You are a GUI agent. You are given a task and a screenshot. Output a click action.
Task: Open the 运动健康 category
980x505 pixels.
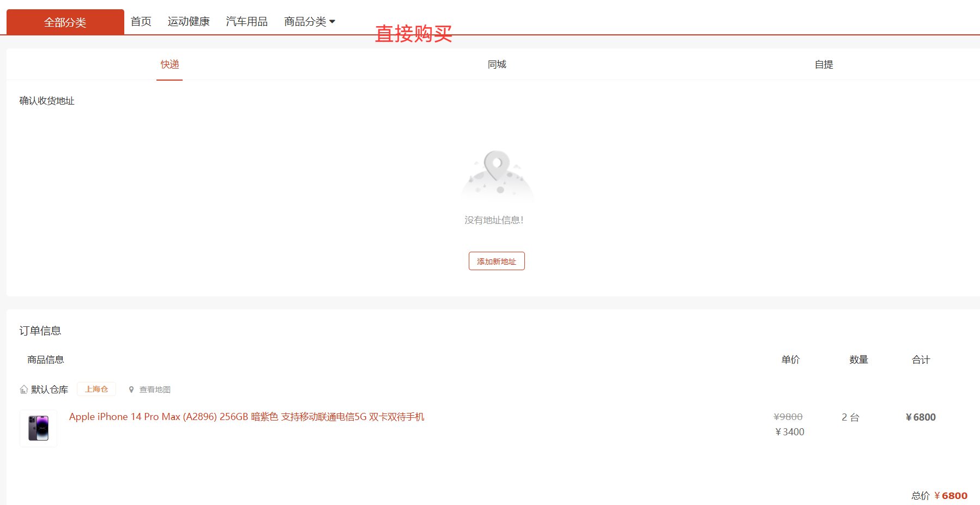point(189,21)
